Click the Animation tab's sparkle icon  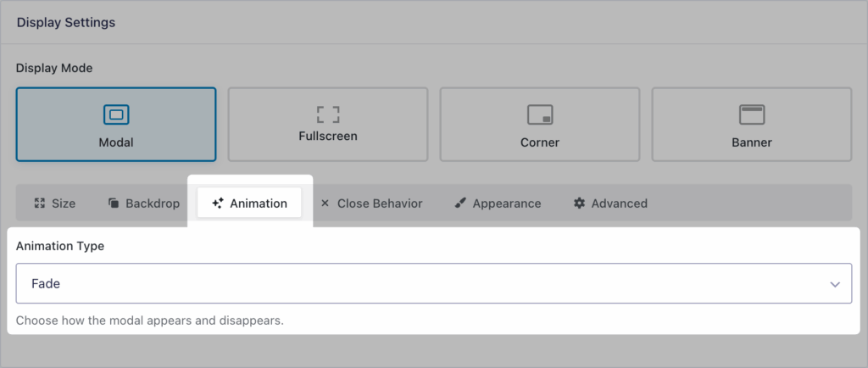[218, 204]
